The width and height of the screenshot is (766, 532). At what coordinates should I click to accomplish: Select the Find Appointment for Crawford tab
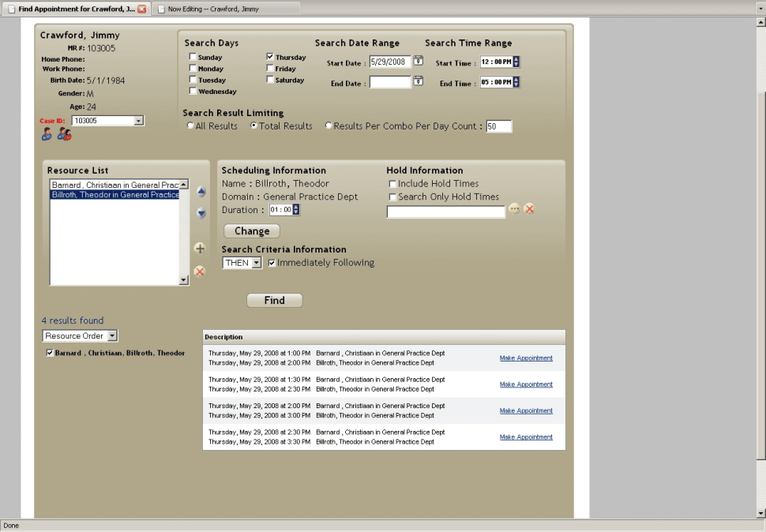[75, 9]
